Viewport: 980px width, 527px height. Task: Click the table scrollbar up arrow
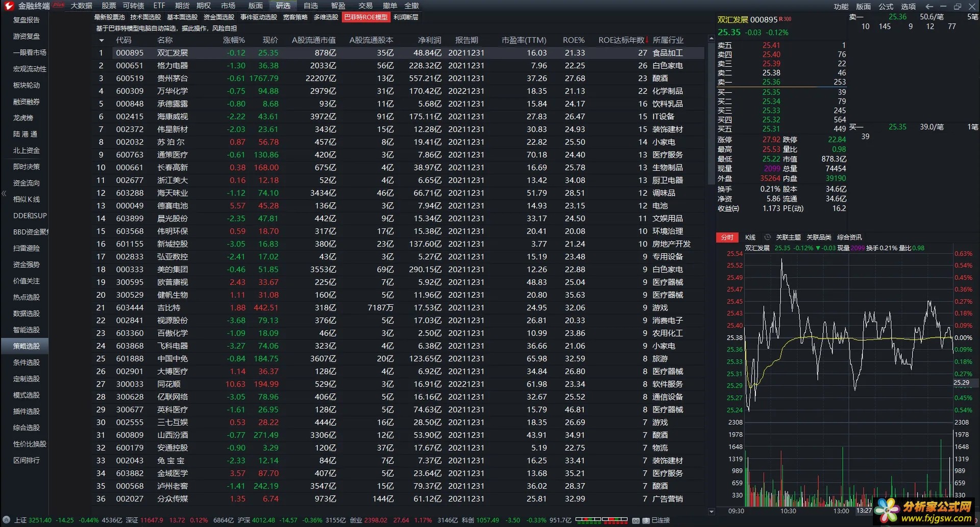711,38
